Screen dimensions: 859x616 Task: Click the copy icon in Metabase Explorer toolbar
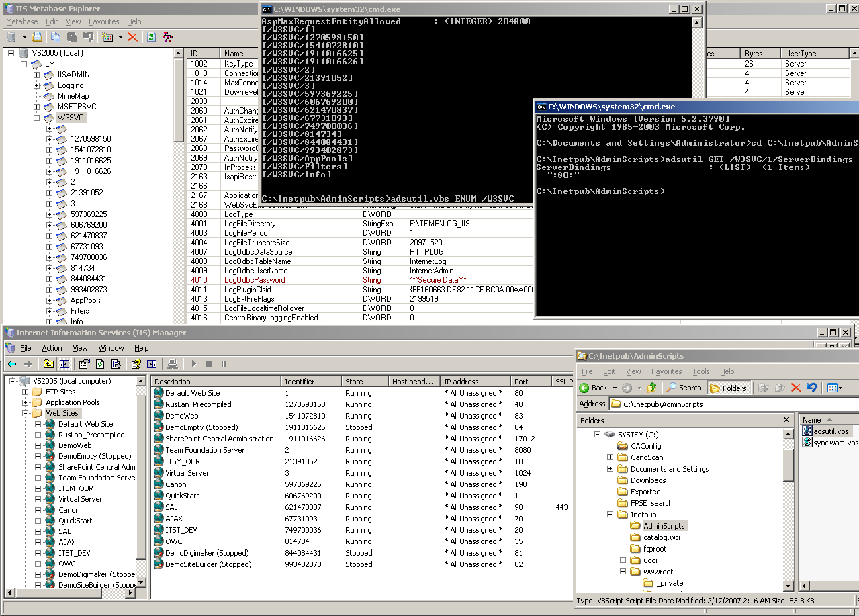click(56, 37)
